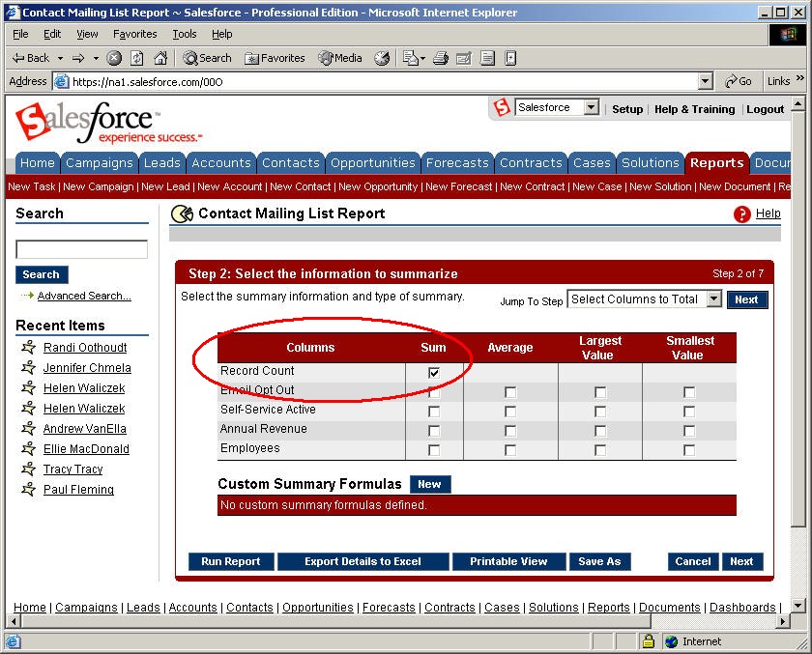Screen dimensions: 812x654
Task: Click the History clock icon
Action: (382, 58)
